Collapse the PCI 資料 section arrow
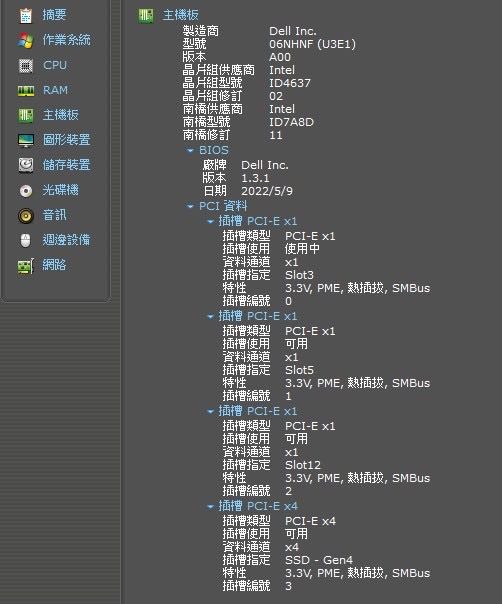This screenshot has width=502, height=604. click(190, 206)
